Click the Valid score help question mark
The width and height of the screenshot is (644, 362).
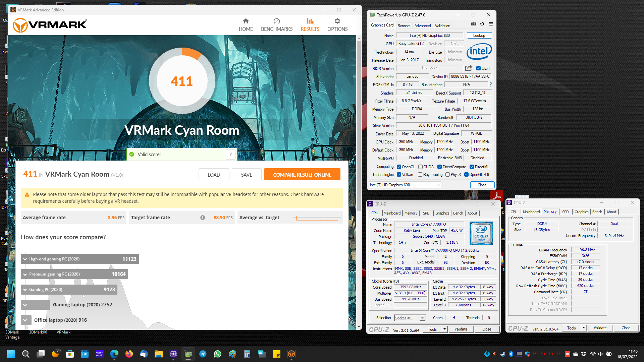[x=231, y=155]
